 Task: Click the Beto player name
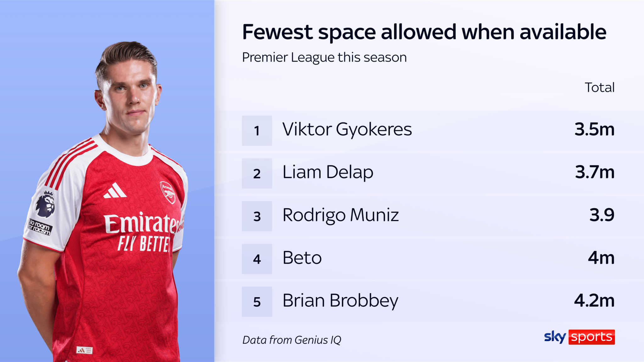[x=302, y=258]
